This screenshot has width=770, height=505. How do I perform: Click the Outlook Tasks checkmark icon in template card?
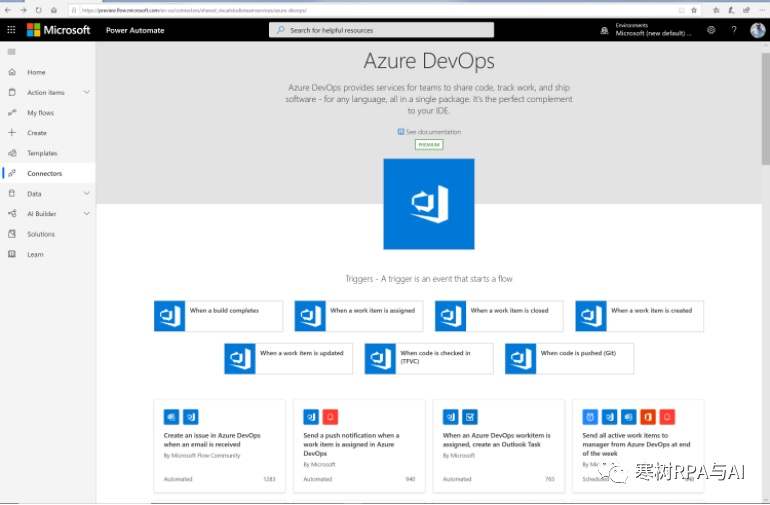[470, 417]
